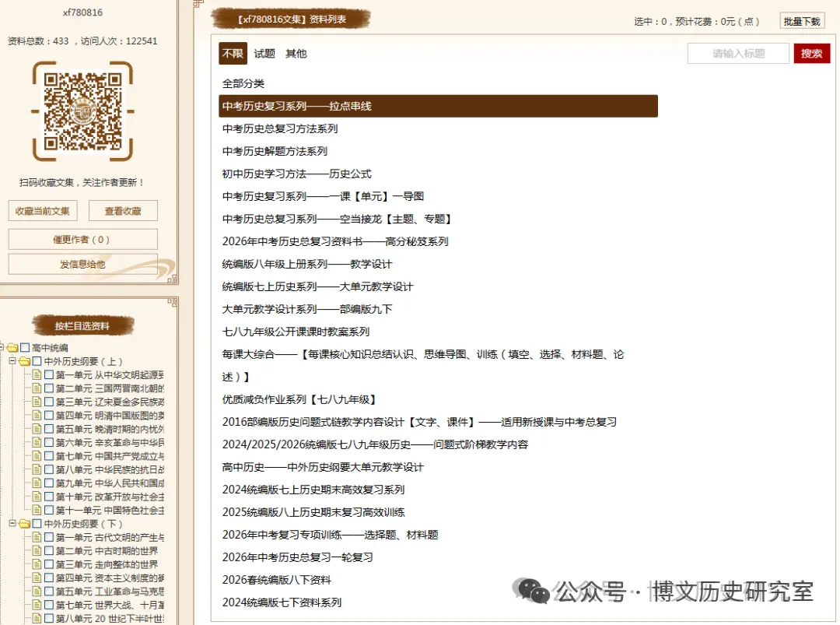
Task: Check the 高中统编 checkbox
Action: coord(24,349)
